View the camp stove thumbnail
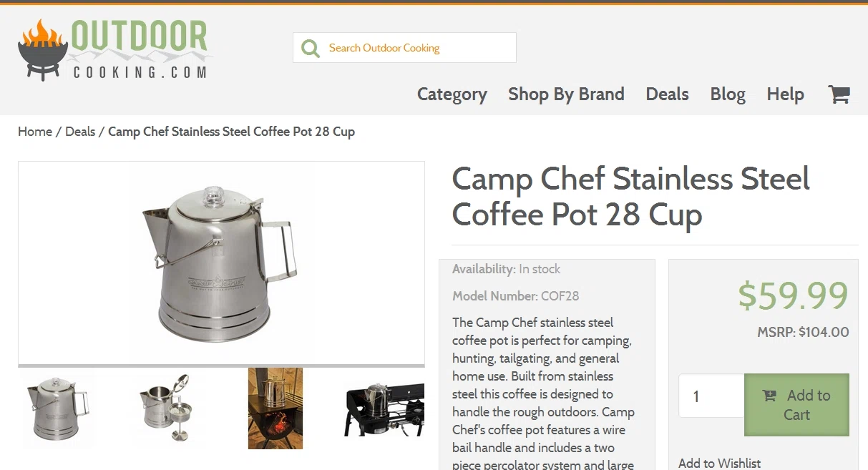 tap(384, 409)
